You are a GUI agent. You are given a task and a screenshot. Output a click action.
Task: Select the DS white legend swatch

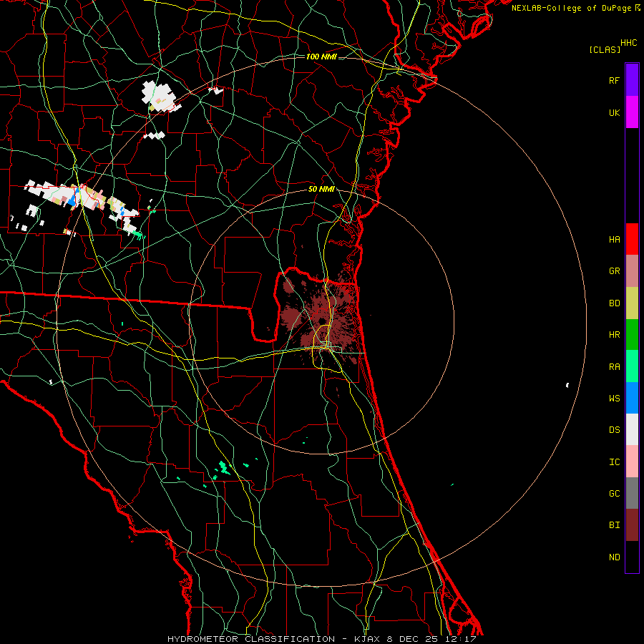(632, 429)
